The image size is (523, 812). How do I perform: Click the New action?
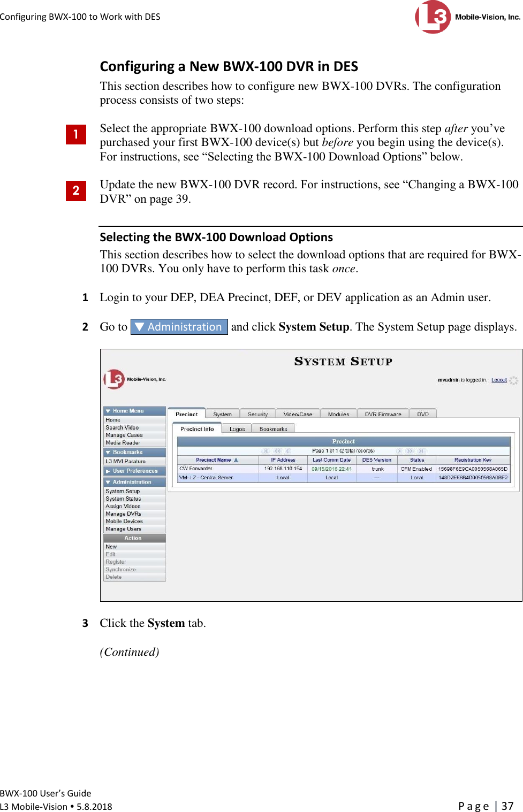tap(134, 547)
